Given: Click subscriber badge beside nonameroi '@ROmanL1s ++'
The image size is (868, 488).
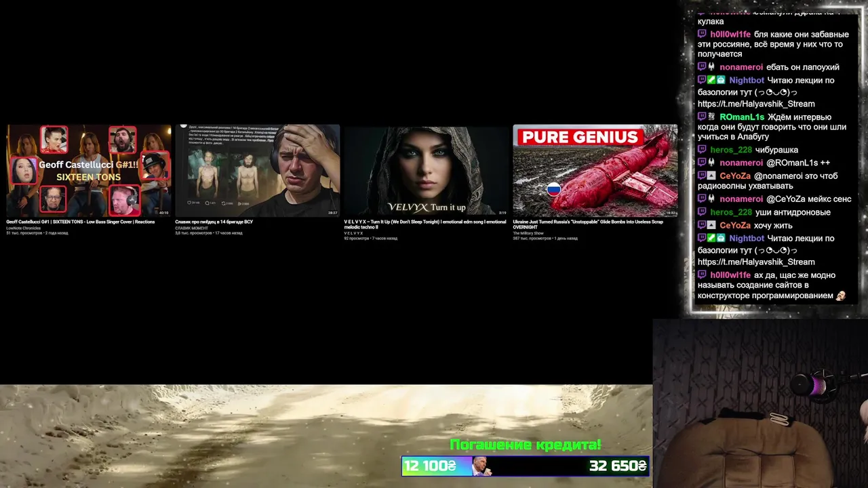Looking at the screenshot, I should click(711, 163).
